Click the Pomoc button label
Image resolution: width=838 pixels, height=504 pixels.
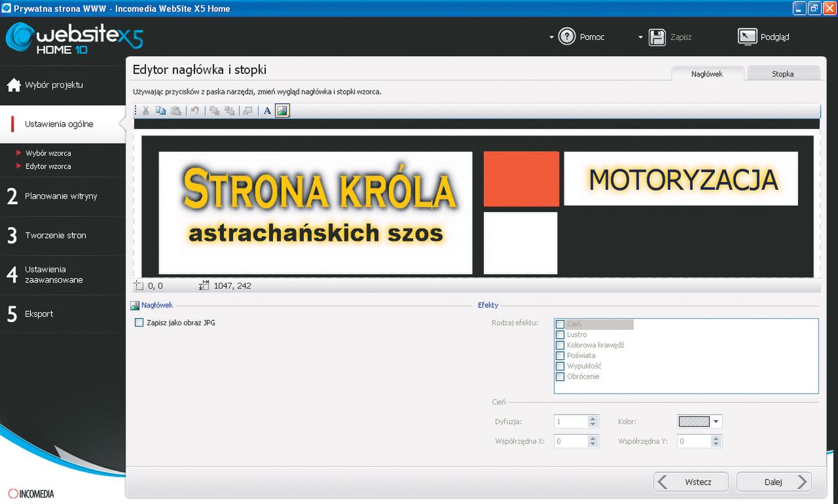(592, 37)
